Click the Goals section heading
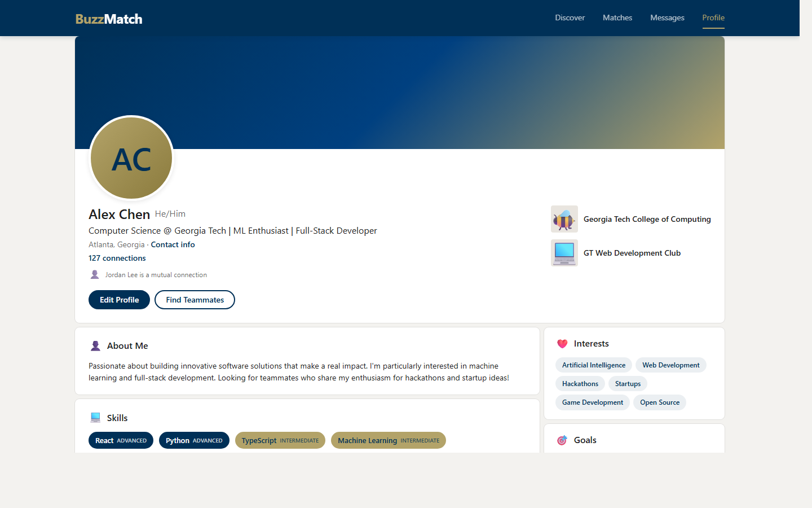The height and width of the screenshot is (508, 812). pos(585,440)
